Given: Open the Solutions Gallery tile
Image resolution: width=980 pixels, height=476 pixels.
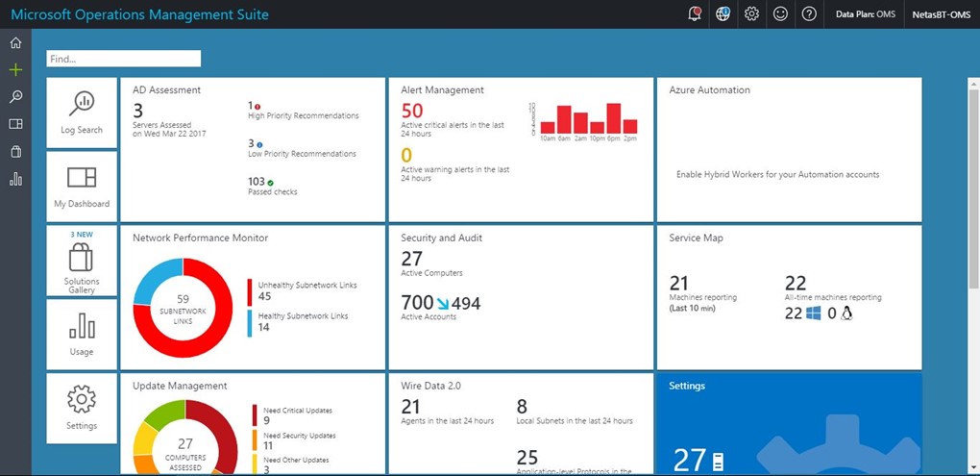Looking at the screenshot, I should point(82,261).
